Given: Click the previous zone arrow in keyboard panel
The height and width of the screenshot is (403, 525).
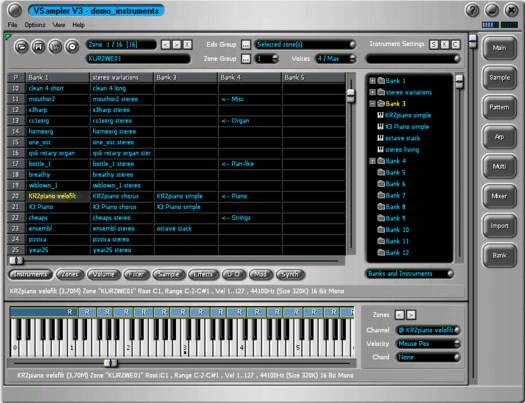Looking at the screenshot, I should 400,315.
